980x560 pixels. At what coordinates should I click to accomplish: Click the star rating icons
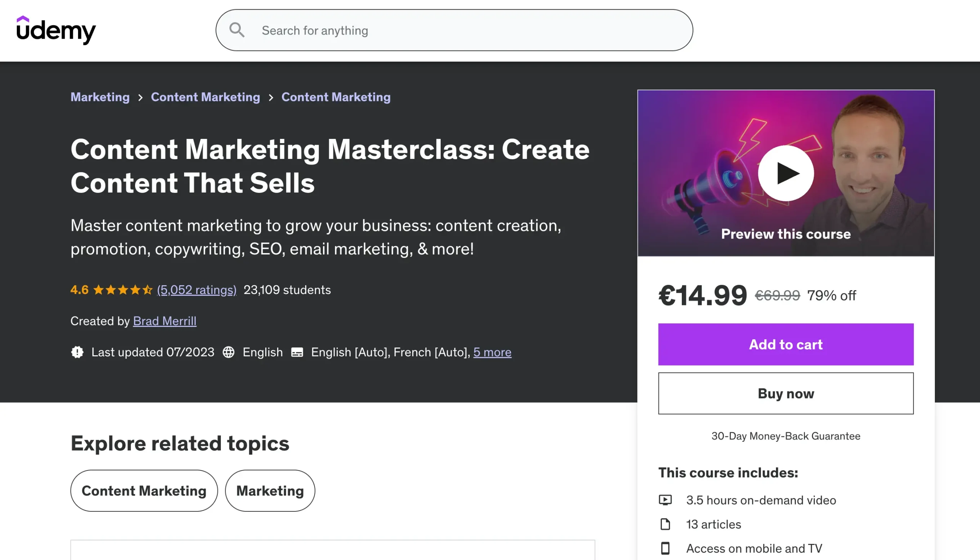click(123, 290)
